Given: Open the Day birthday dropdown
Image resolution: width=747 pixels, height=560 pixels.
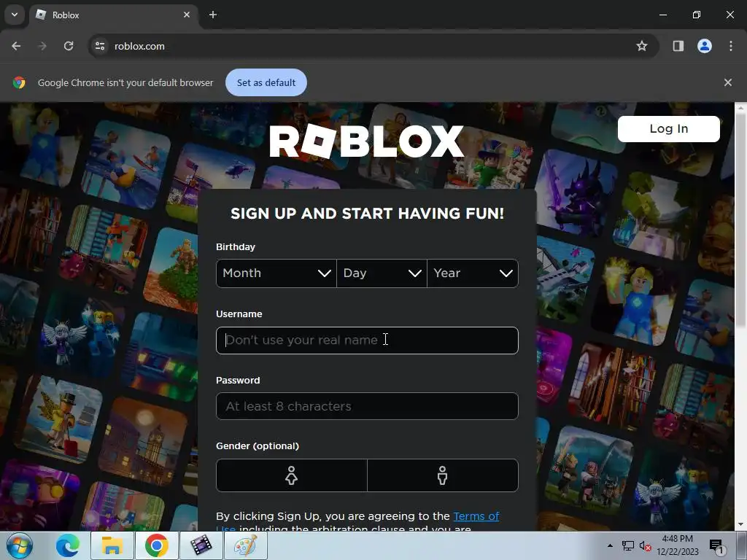Looking at the screenshot, I should point(382,273).
